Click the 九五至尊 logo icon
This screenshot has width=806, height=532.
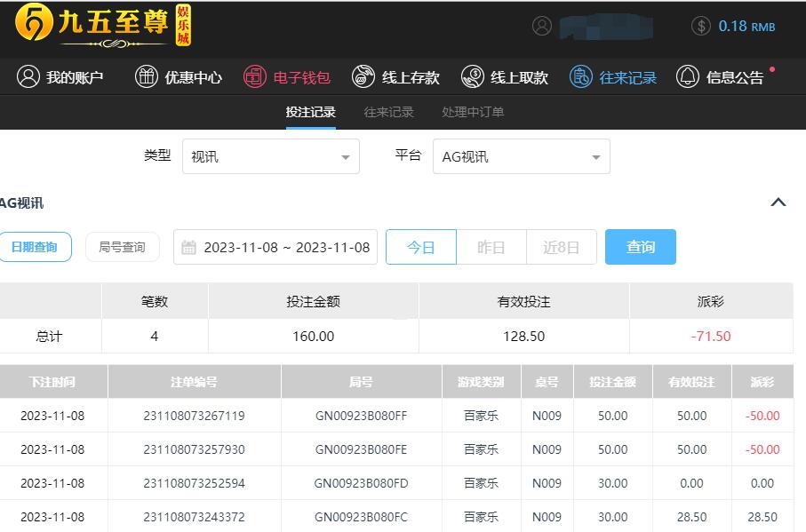coord(33,24)
